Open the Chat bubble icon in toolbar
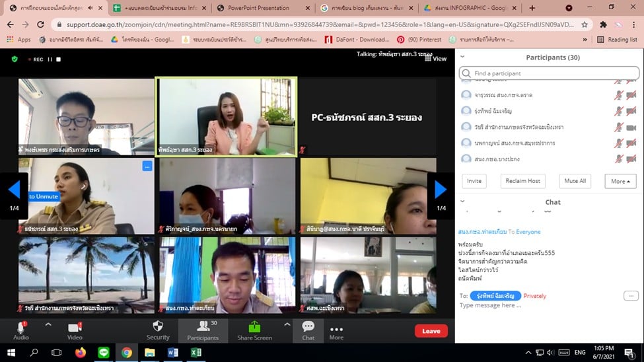Viewport: 644px width, 362px height. 308,327
